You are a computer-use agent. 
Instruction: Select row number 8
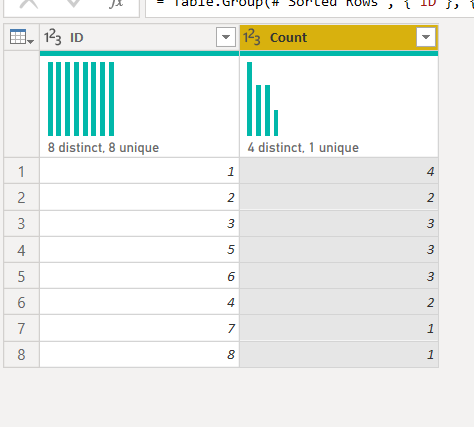[21, 354]
